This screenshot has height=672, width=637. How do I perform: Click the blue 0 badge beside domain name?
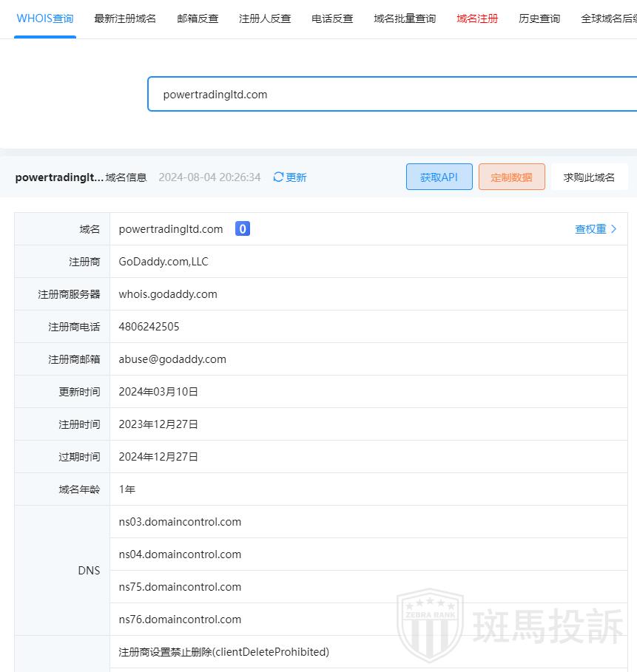coord(243,229)
